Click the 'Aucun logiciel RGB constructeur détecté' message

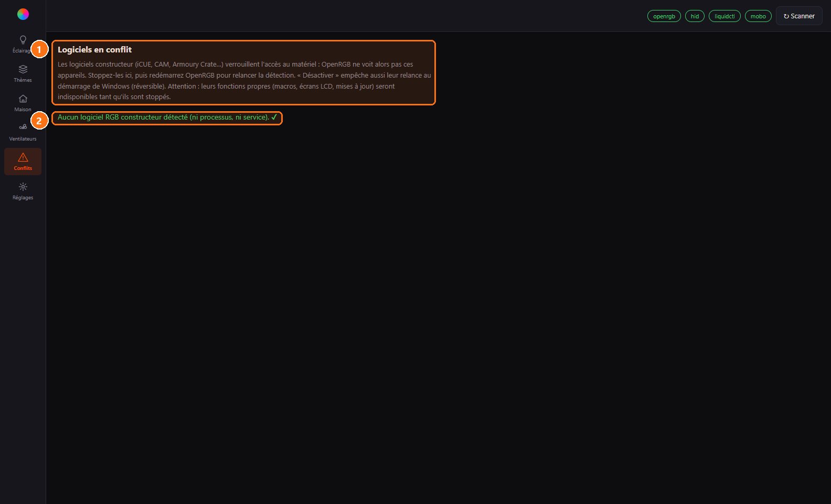(163, 117)
